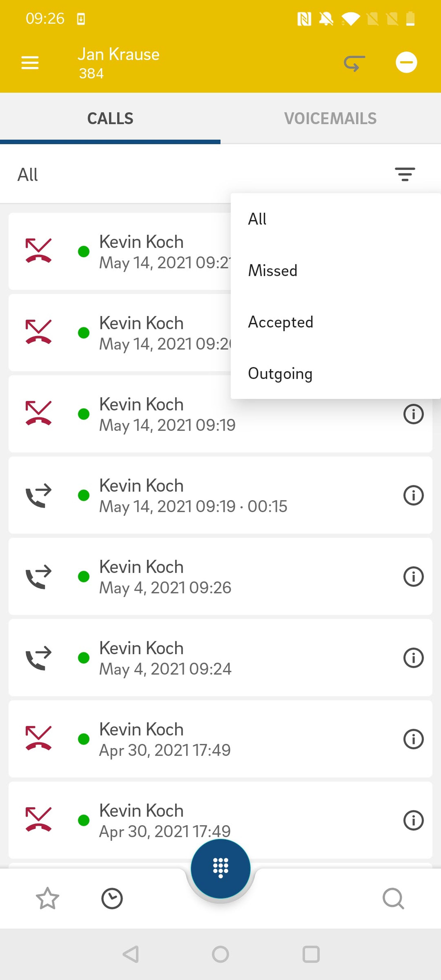Show info for May 14 09:19 missed call

pos(413,414)
